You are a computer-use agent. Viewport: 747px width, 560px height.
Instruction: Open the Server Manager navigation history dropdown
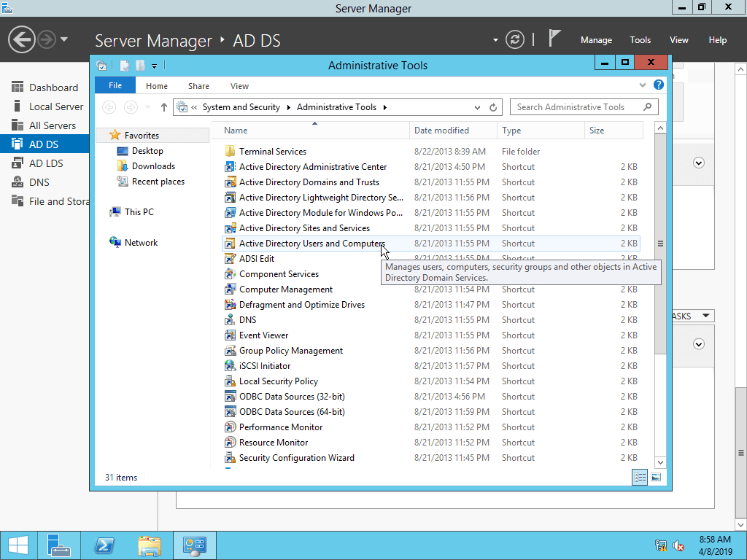(64, 39)
